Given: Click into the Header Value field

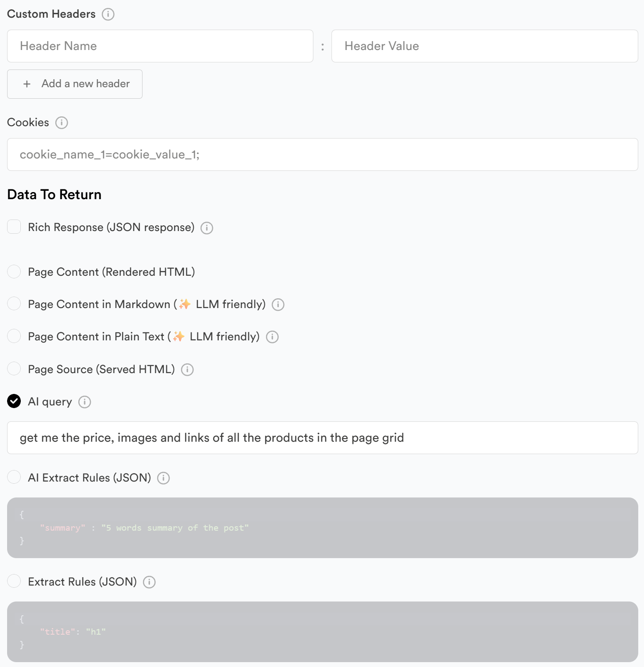Looking at the screenshot, I should pos(485,46).
